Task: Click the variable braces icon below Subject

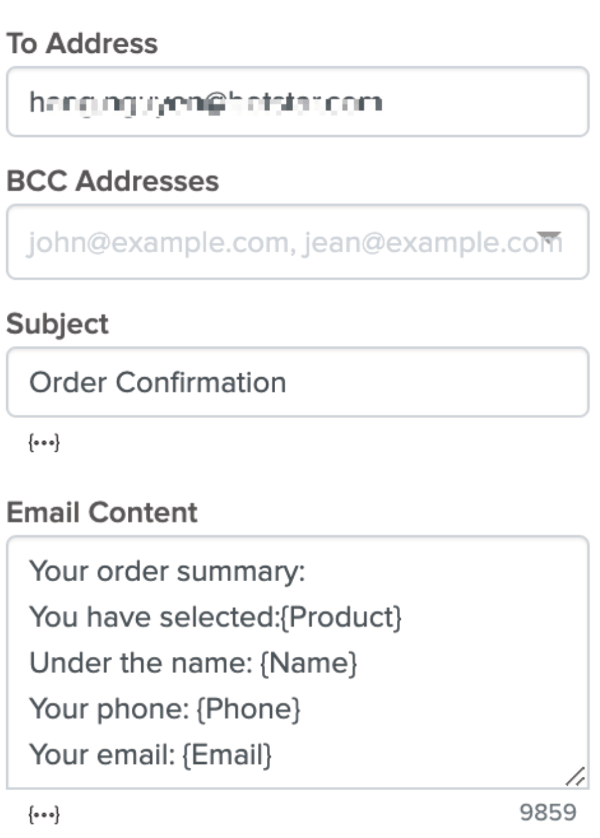Action: (x=44, y=442)
